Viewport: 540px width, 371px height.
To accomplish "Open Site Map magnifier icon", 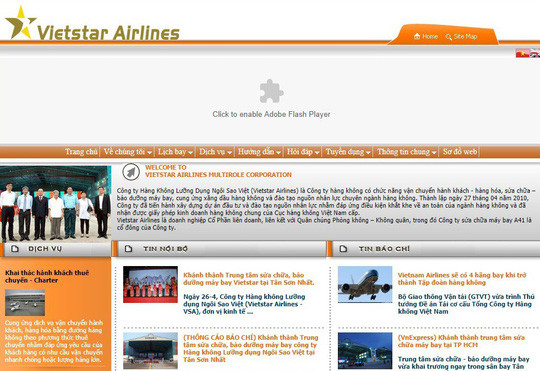I will coord(448,37).
